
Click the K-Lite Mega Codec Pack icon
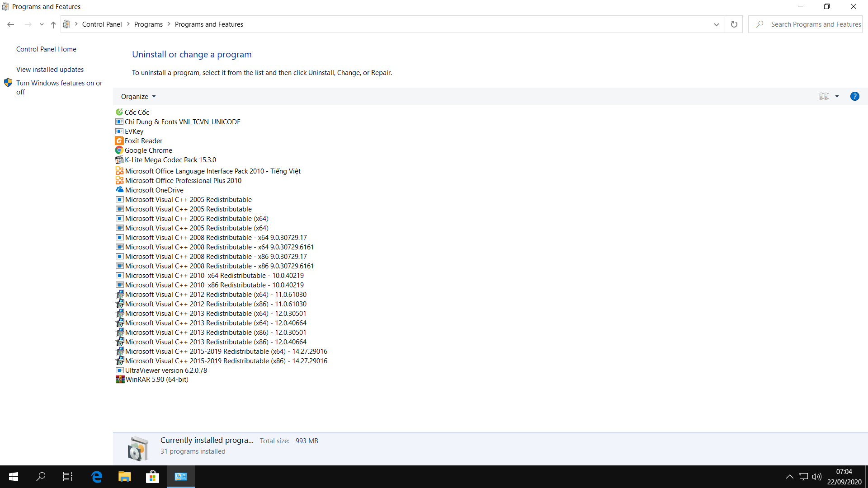[119, 160]
